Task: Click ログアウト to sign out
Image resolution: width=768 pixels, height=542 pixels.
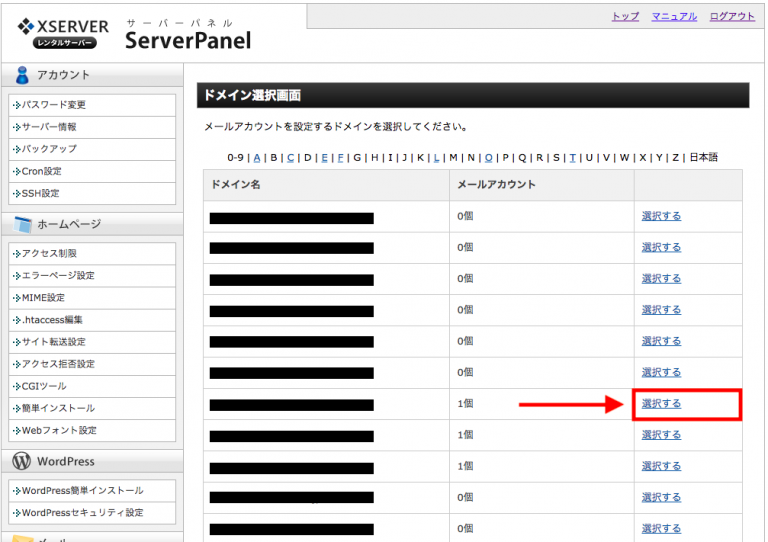Action: (x=732, y=17)
